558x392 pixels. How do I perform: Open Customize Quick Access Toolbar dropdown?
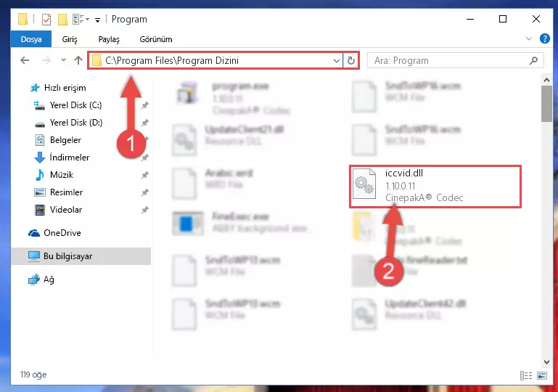click(x=97, y=20)
